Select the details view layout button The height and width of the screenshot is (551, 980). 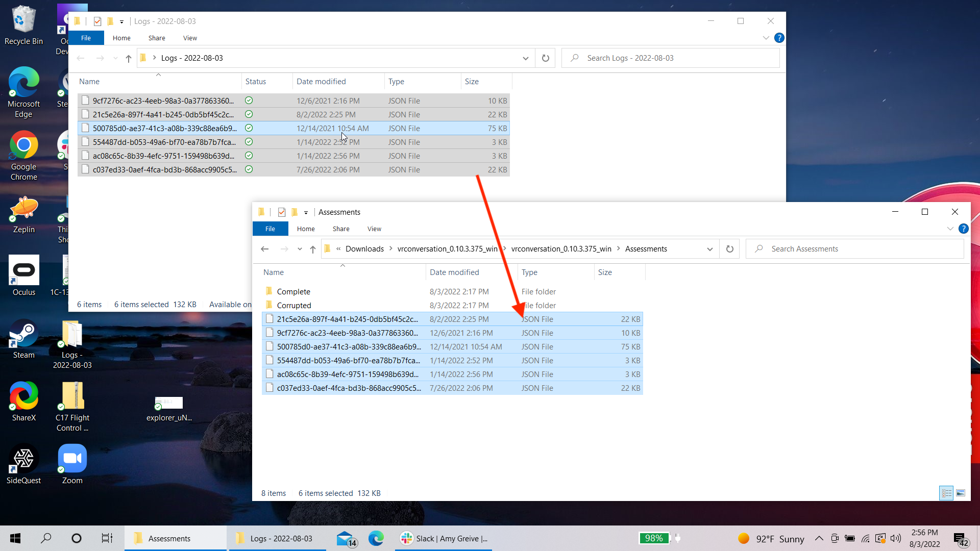point(946,493)
